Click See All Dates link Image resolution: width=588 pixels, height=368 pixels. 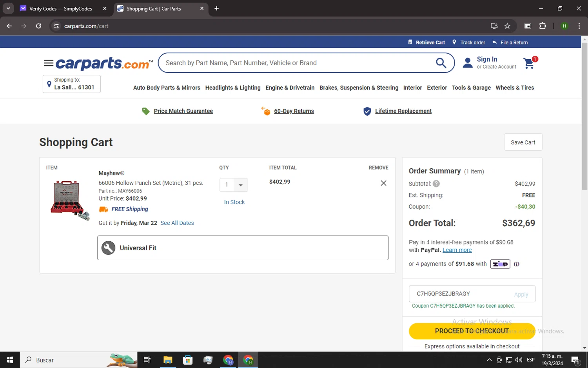177,223
